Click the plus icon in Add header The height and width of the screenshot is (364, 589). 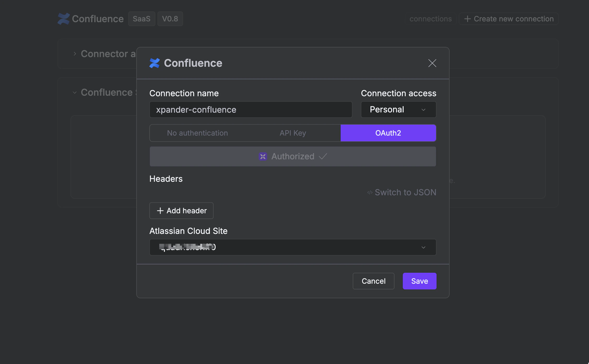160,211
